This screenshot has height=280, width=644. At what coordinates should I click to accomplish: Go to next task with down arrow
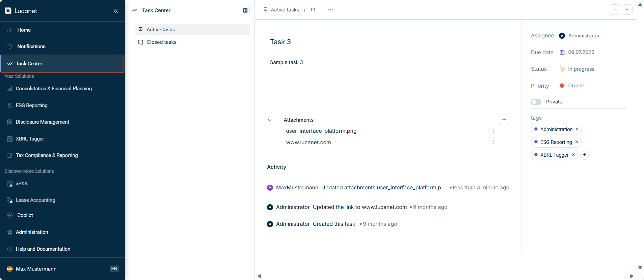627,9
